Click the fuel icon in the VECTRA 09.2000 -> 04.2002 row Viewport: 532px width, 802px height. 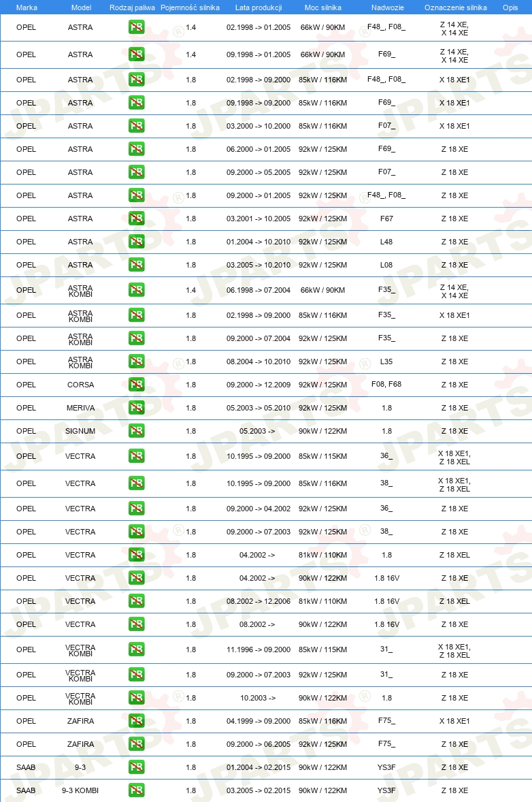tap(137, 509)
